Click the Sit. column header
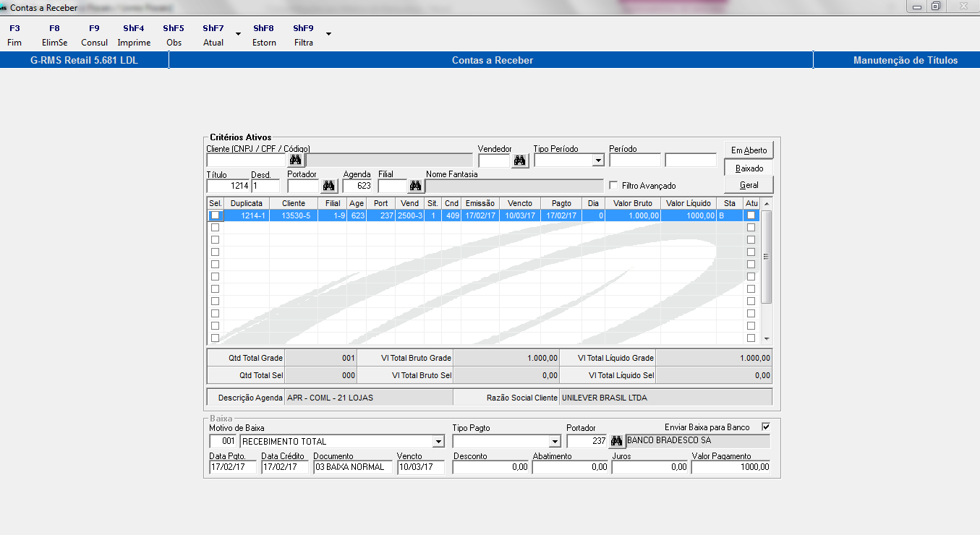The image size is (980, 535). 433,204
